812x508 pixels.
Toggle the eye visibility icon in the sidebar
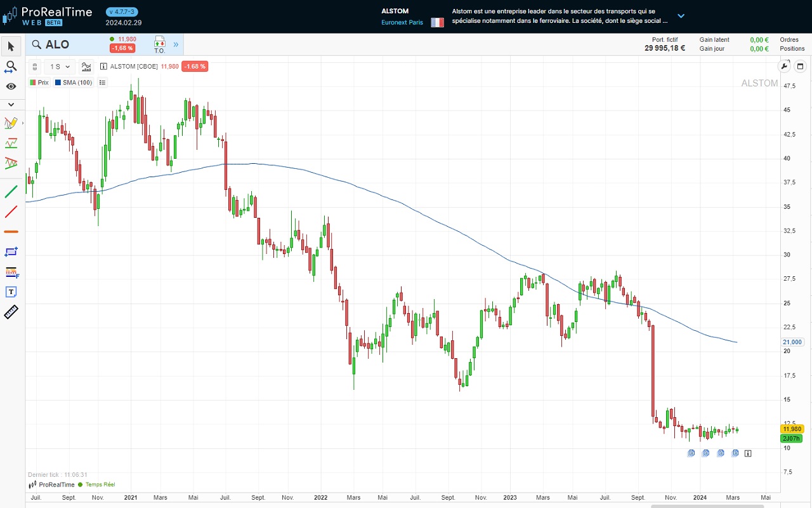point(11,86)
